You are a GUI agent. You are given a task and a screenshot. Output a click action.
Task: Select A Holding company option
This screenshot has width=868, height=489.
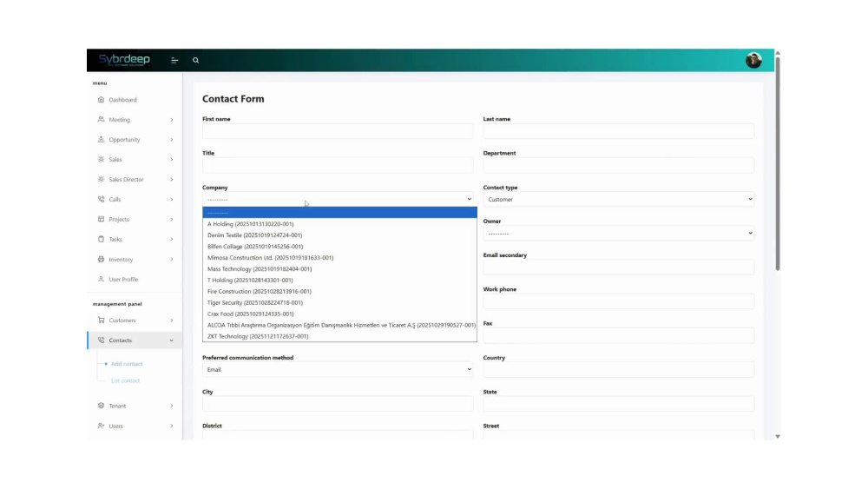pyautogui.click(x=339, y=224)
